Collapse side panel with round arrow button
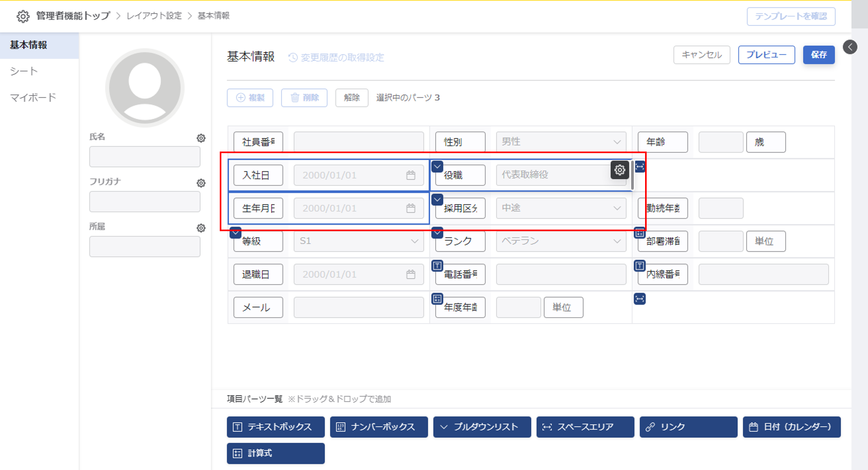The width and height of the screenshot is (868, 470). tap(850, 47)
